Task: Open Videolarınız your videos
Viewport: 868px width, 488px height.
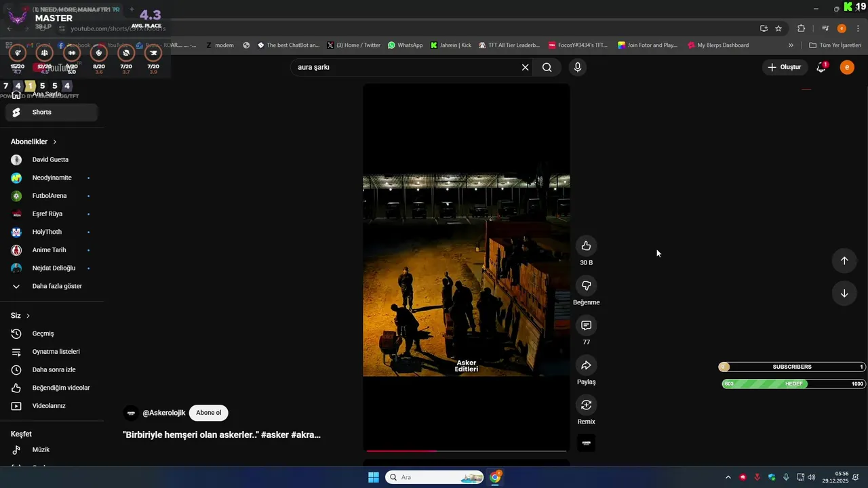Action: coord(52,406)
